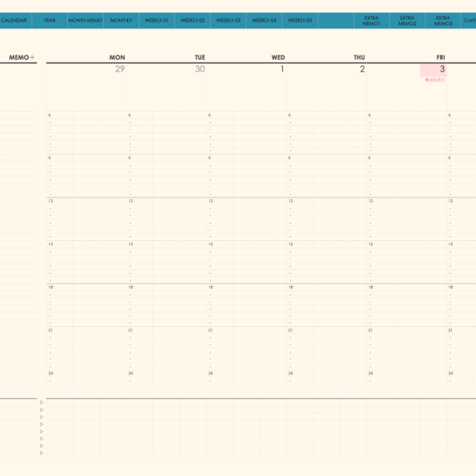476x476 pixels.
Task: Click the 18 hour label in Friday column
Action: click(x=370, y=287)
